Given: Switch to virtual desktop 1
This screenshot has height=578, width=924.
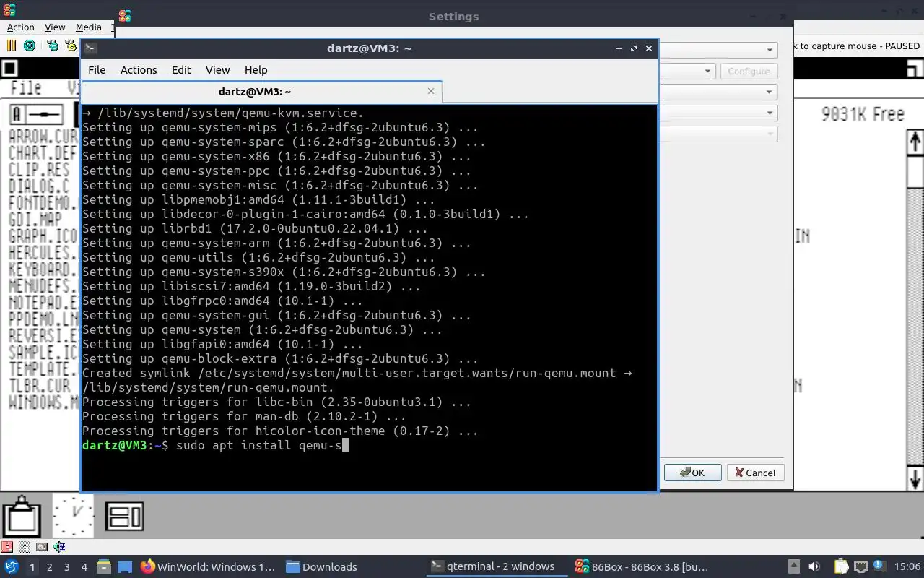Looking at the screenshot, I should 32,566.
